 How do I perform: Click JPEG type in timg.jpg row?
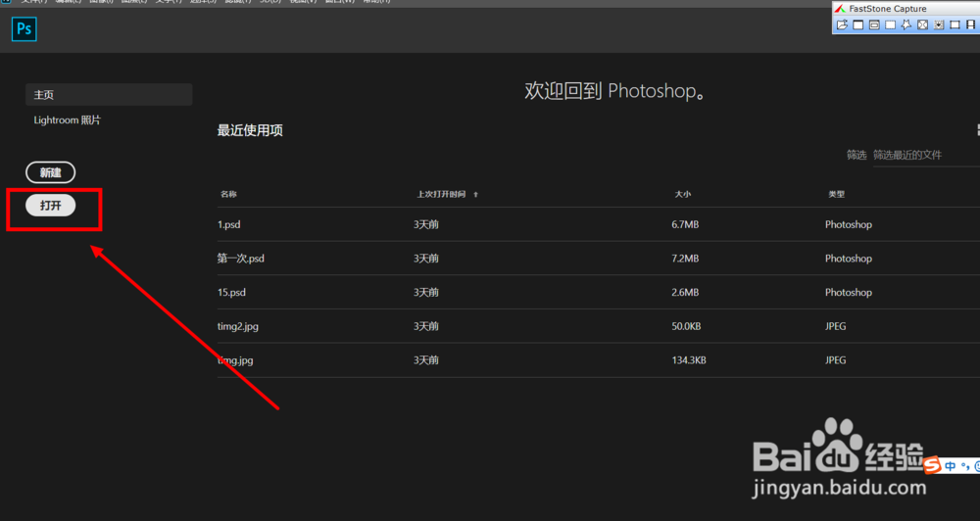836,359
